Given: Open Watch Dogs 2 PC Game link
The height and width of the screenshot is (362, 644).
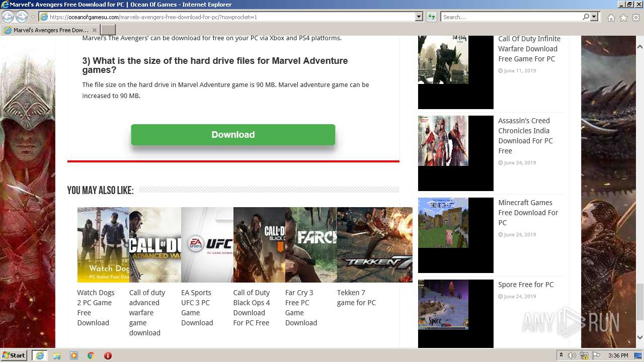Looking at the screenshot, I should coord(96,308).
